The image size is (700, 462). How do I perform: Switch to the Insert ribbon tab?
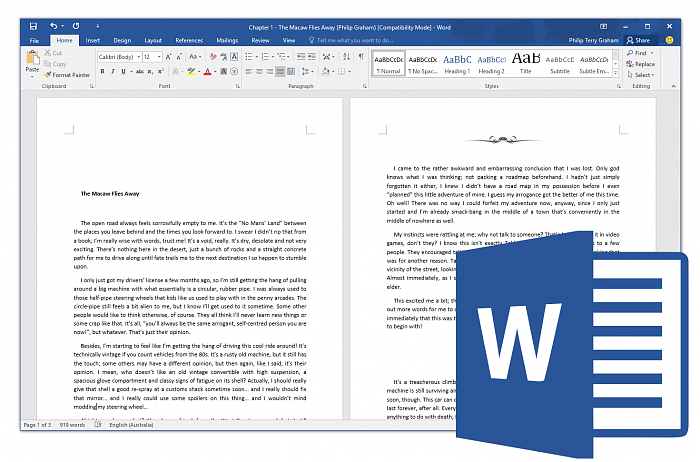[92, 40]
